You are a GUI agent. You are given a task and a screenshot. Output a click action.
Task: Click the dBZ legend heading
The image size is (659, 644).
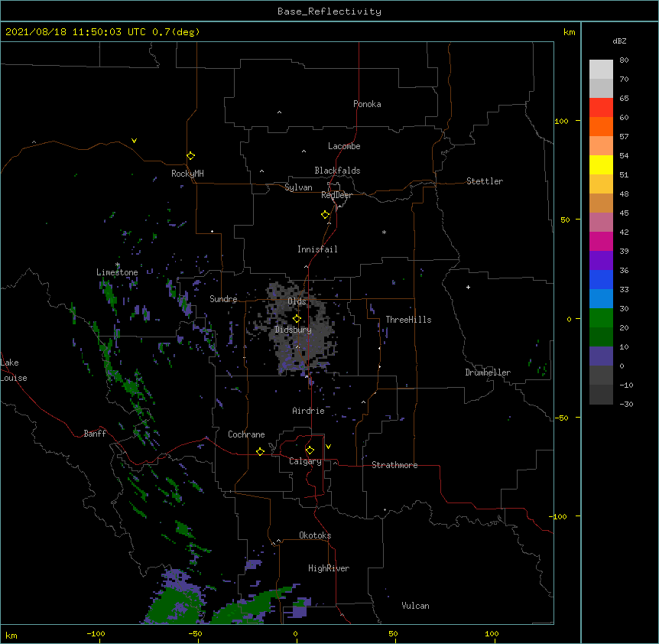coord(619,41)
